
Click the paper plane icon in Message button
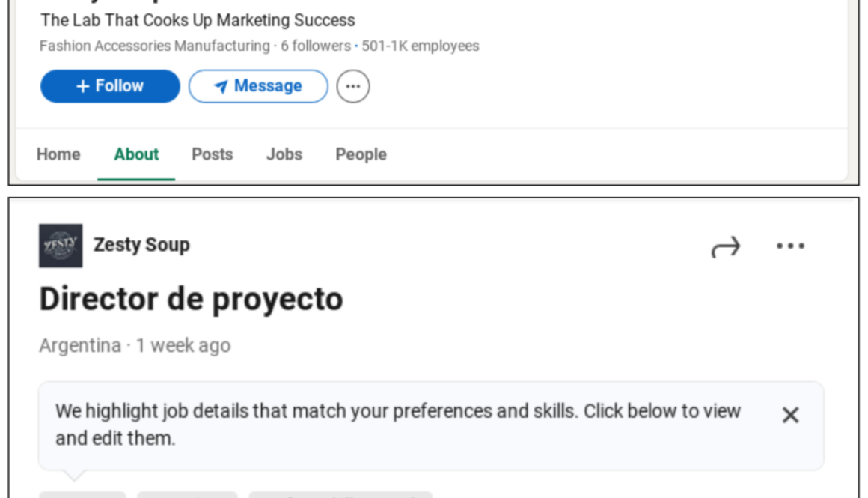coord(220,87)
